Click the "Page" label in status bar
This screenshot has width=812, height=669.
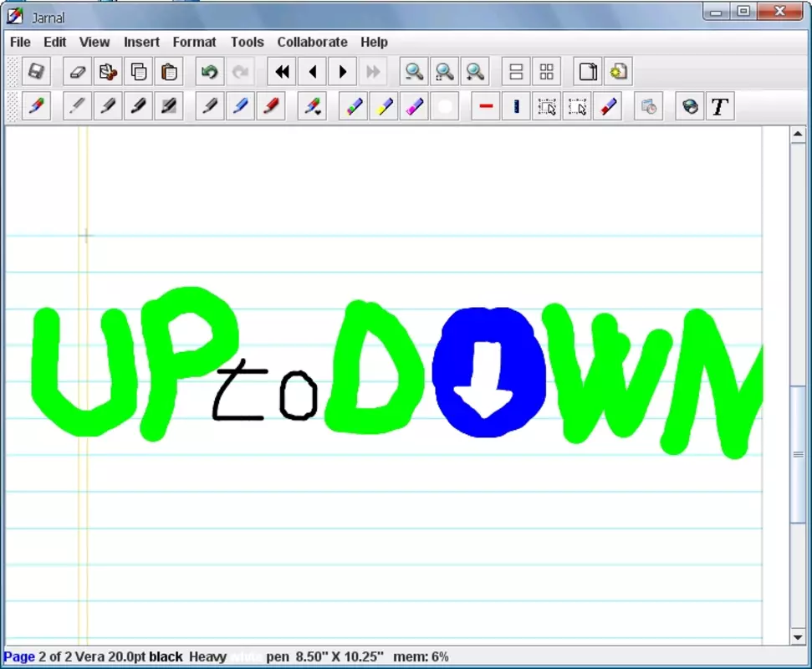(19, 656)
